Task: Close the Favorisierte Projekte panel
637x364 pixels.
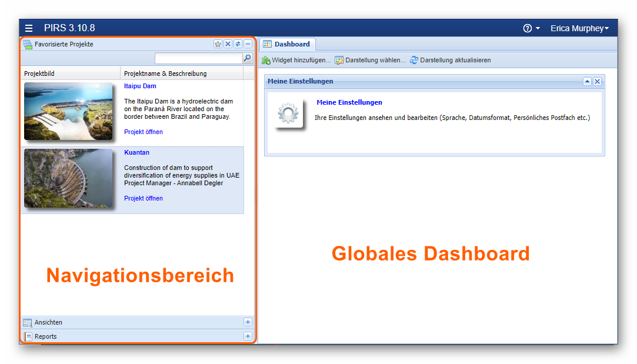Action: coord(228,44)
